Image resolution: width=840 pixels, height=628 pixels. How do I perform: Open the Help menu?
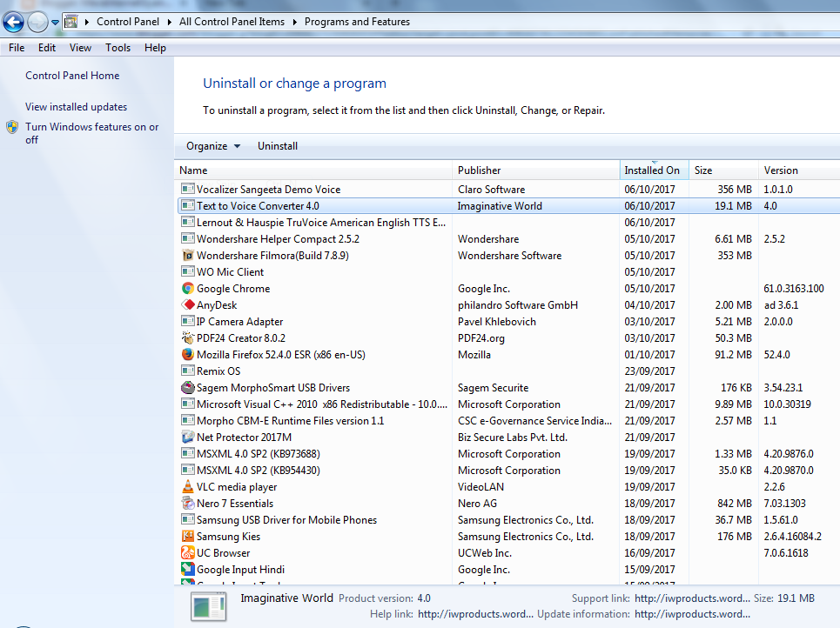pos(155,48)
